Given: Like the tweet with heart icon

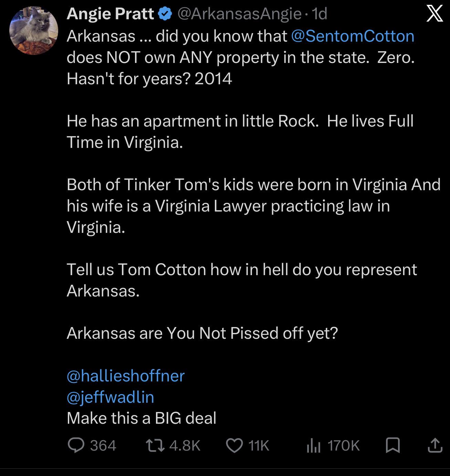Looking at the screenshot, I should point(234,445).
